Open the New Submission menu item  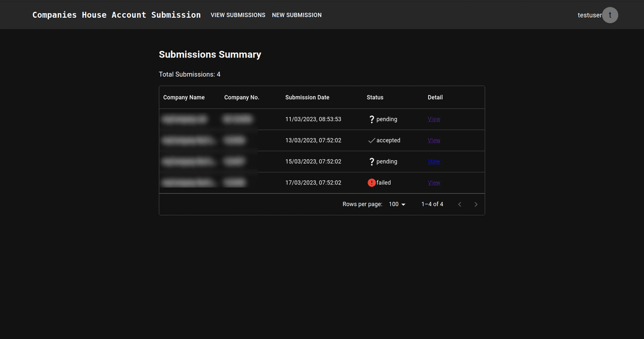tap(297, 15)
